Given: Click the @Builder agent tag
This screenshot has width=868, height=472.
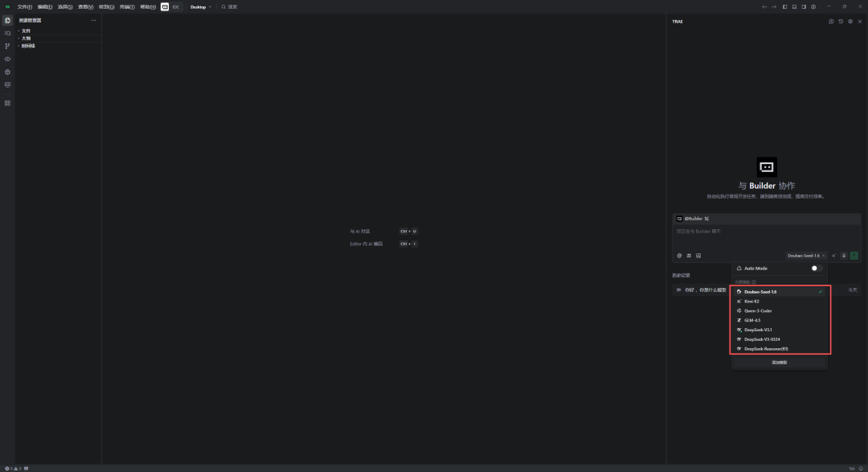Looking at the screenshot, I should [x=694, y=219].
